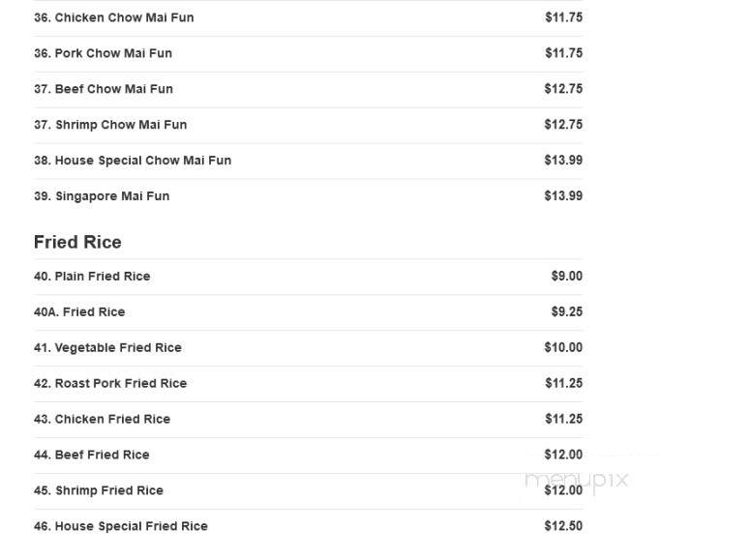This screenshot has width=750, height=560.
Task: Select Chicken Fried Rice entry
Action: [x=308, y=420]
